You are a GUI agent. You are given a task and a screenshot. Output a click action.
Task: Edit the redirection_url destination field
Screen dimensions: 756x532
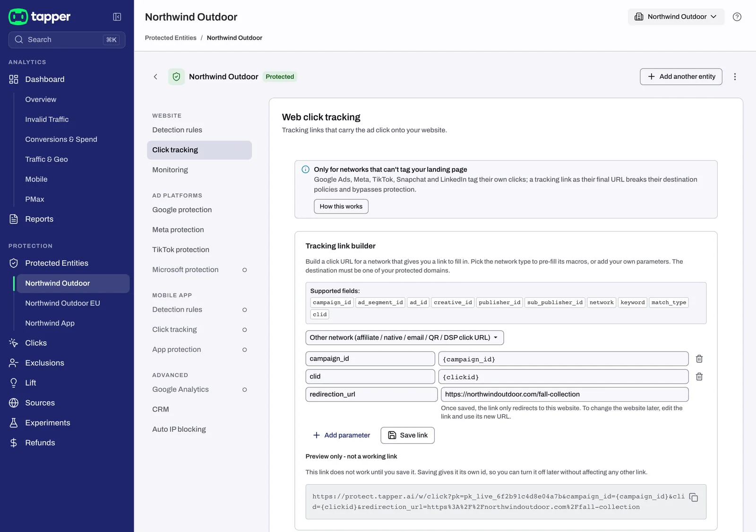[565, 395]
